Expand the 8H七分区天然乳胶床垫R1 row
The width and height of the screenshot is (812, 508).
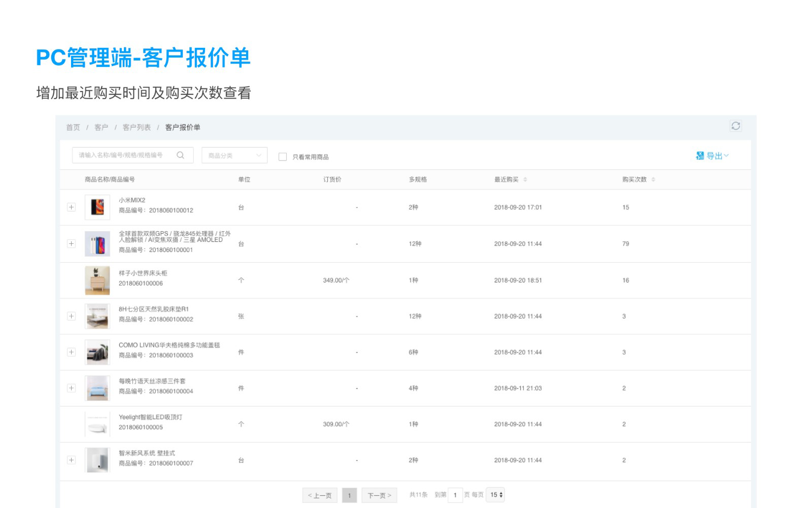coord(71,316)
